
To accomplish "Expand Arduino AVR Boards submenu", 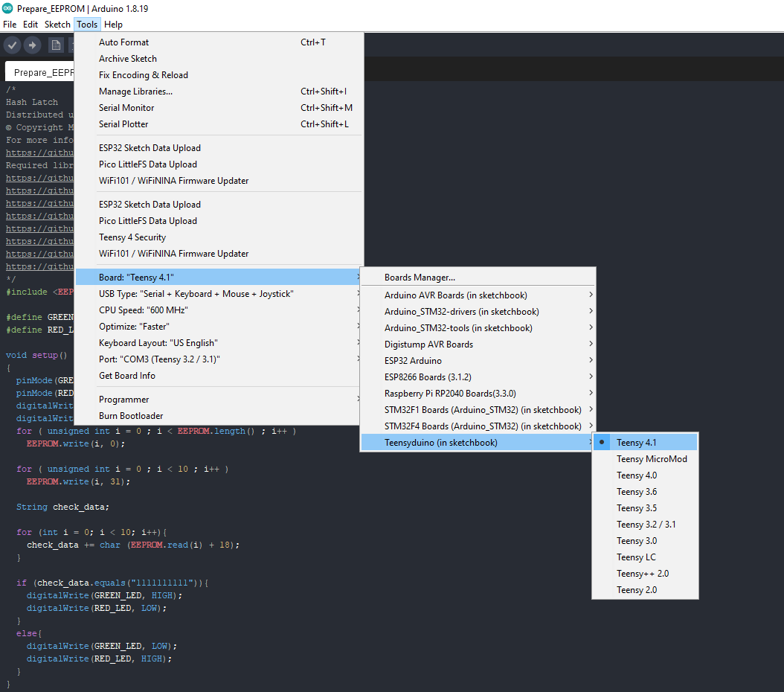I will coord(478,295).
